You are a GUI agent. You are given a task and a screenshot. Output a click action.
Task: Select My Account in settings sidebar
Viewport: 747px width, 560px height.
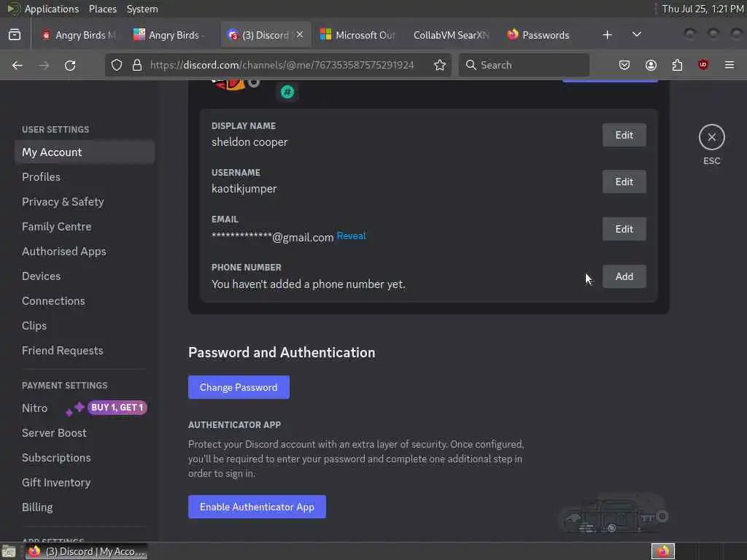(x=85, y=152)
